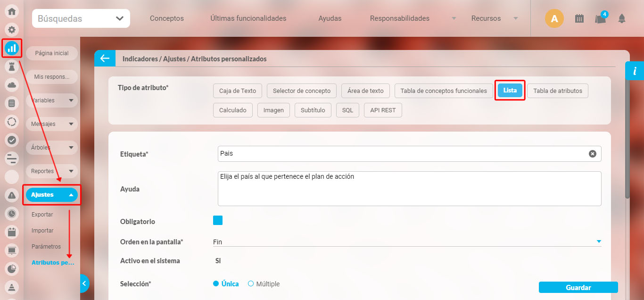Toggle the Obligatorio checkbox
644x300 pixels.
click(x=218, y=221)
